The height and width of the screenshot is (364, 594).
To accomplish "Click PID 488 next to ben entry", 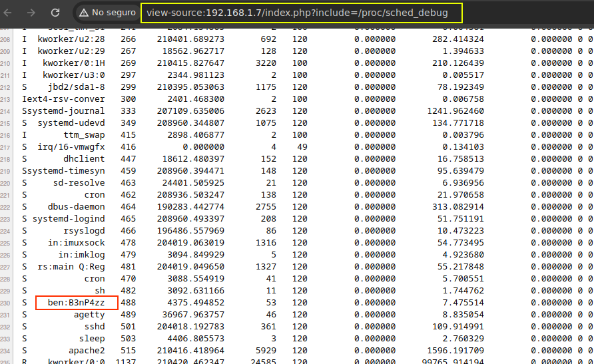I will point(129,303).
